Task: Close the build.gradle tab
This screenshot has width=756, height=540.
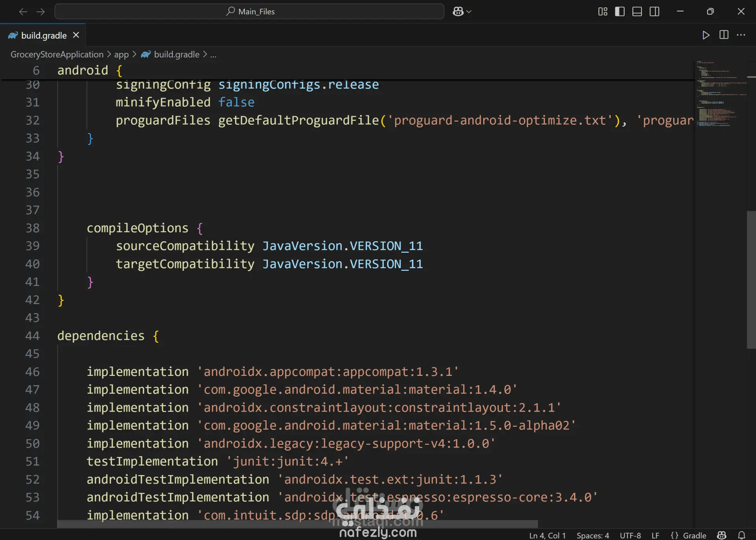Action: [x=76, y=35]
